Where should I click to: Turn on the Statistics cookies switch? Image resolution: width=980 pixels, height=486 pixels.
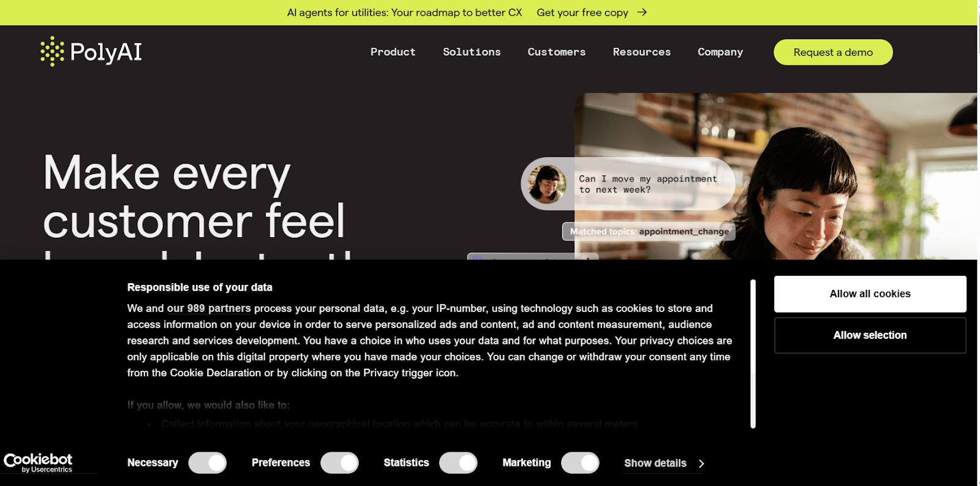point(458,463)
